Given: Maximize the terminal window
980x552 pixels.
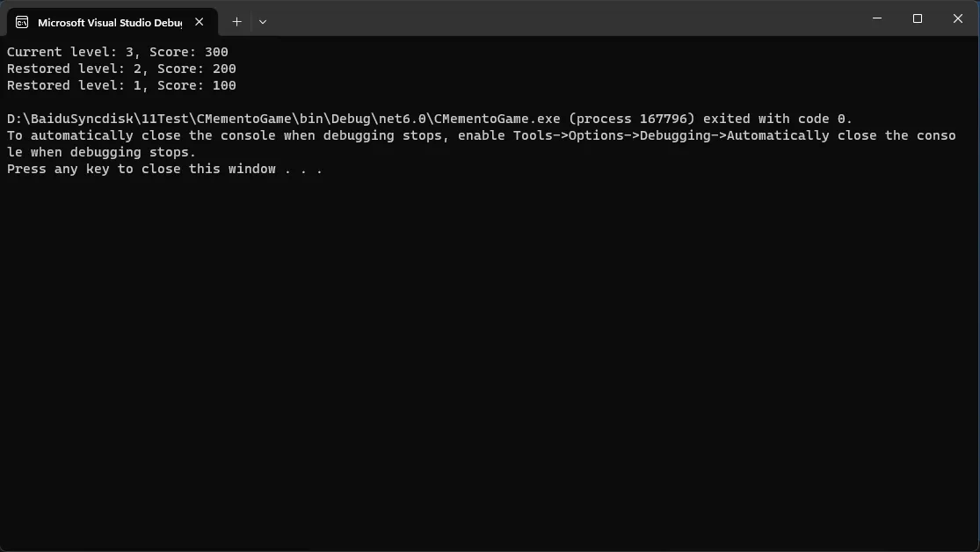Looking at the screenshot, I should pos(917,18).
